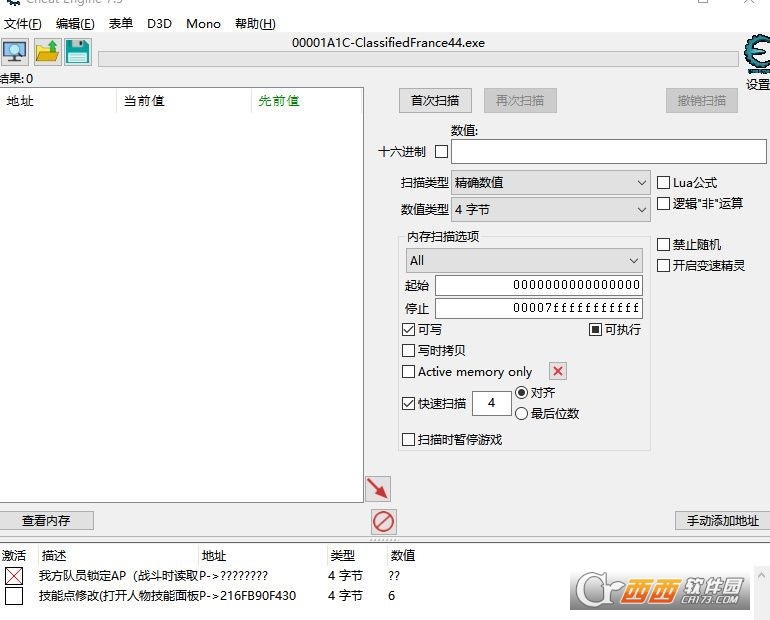770x620 pixels.
Task: Select the 最后位数 radio button
Action: coord(521,414)
